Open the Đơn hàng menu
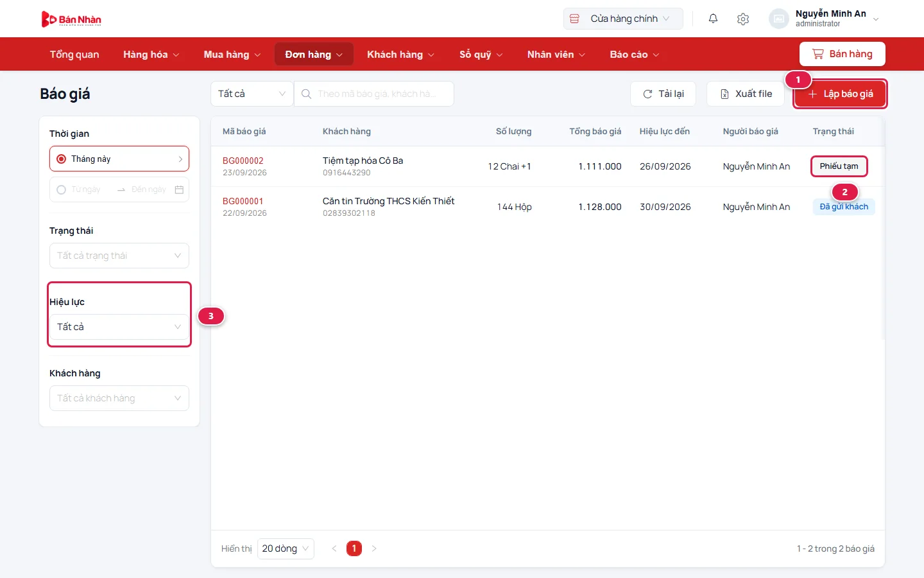The width and height of the screenshot is (924, 578). point(314,55)
